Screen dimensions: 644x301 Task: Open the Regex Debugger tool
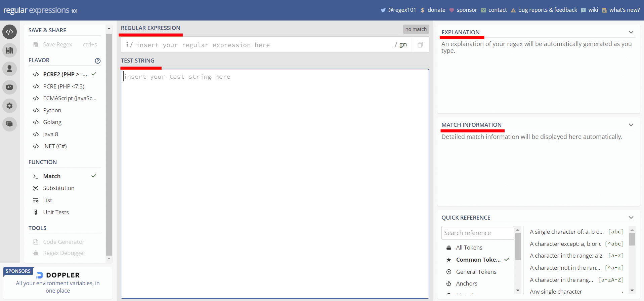tap(64, 253)
